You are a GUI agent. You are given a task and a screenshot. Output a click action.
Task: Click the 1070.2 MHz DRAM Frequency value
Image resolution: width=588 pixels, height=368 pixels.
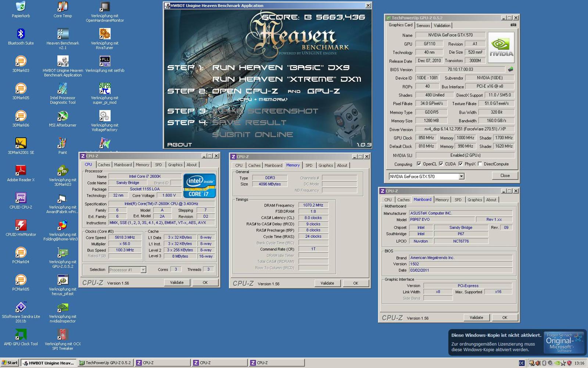[313, 205]
